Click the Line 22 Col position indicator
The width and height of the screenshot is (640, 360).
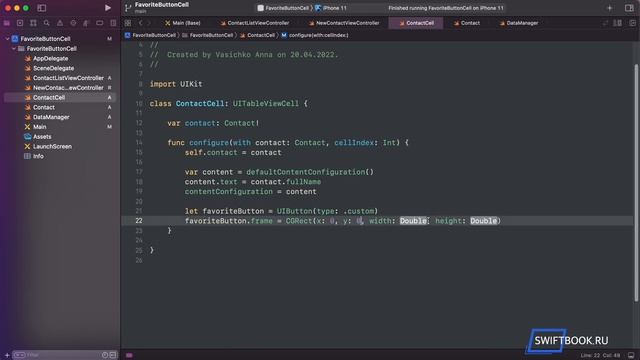click(x=600, y=356)
